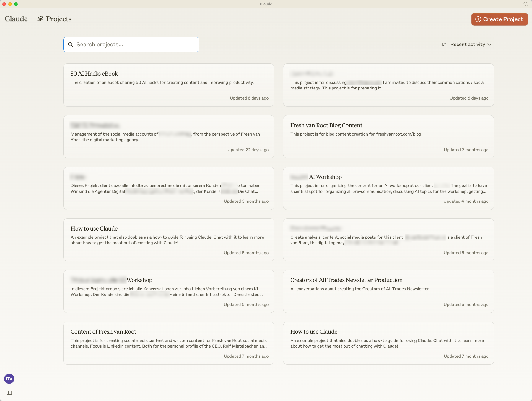This screenshot has width=532, height=401.
Task: Open the AI Workshop project card
Action: pos(388,188)
